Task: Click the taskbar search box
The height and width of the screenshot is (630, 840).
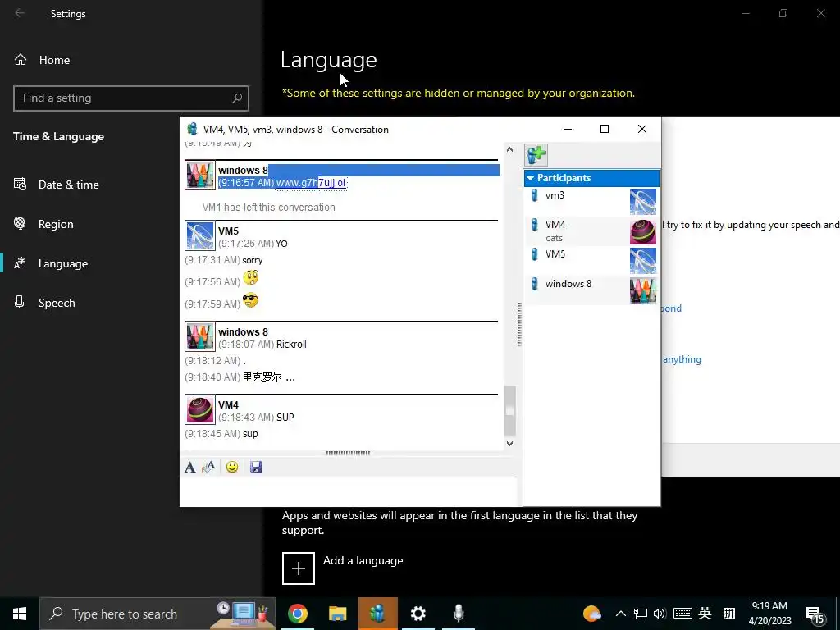Action: click(x=157, y=614)
